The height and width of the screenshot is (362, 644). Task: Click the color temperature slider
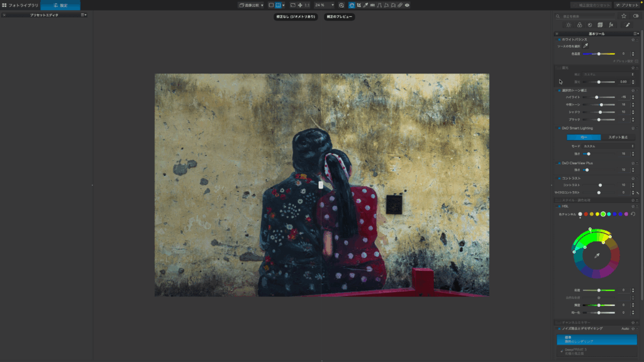tap(599, 54)
